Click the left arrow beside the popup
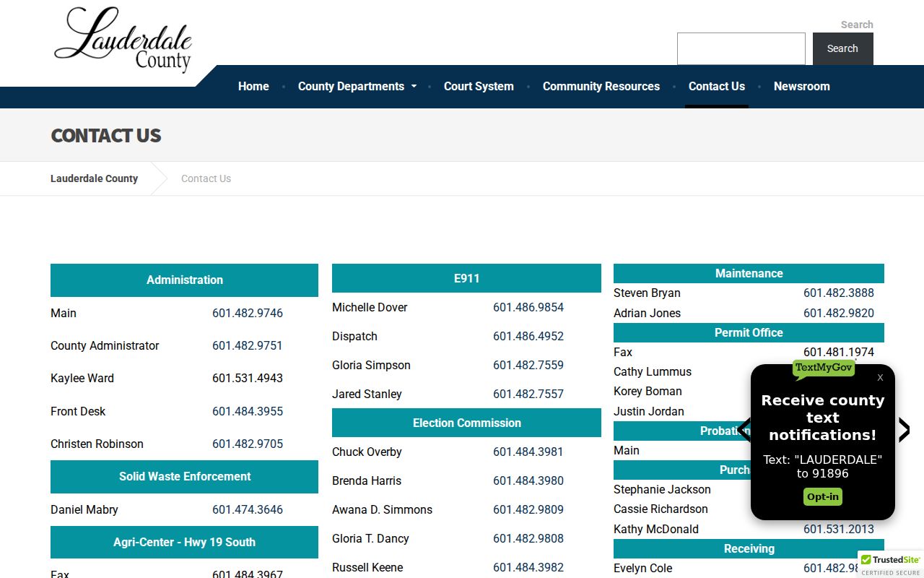 coord(744,430)
